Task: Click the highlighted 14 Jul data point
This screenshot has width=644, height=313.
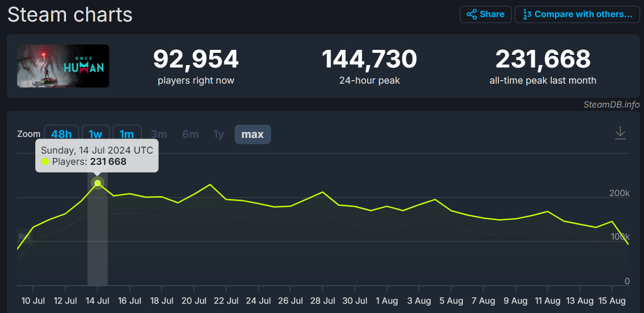Action: point(97,183)
